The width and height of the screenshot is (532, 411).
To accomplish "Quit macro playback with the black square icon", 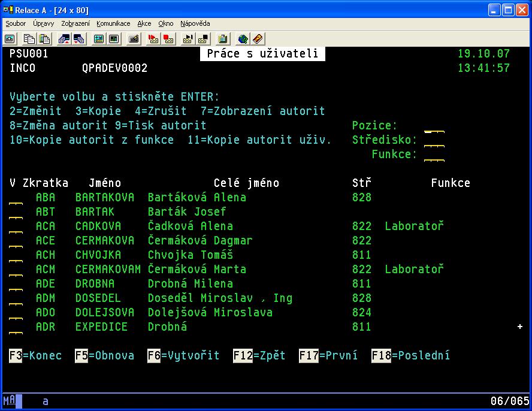I will point(203,39).
